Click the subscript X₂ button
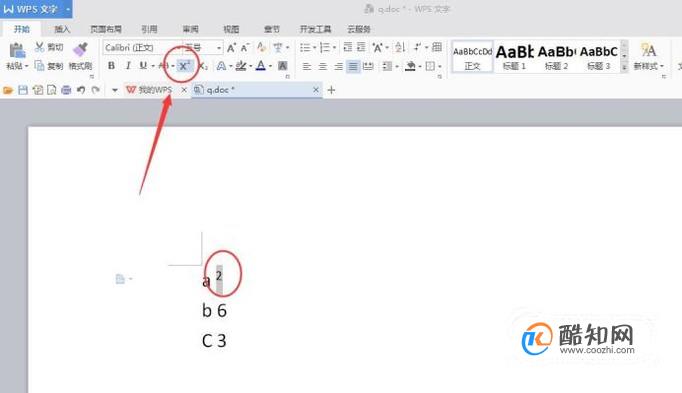The width and height of the screenshot is (682, 393). click(x=203, y=66)
